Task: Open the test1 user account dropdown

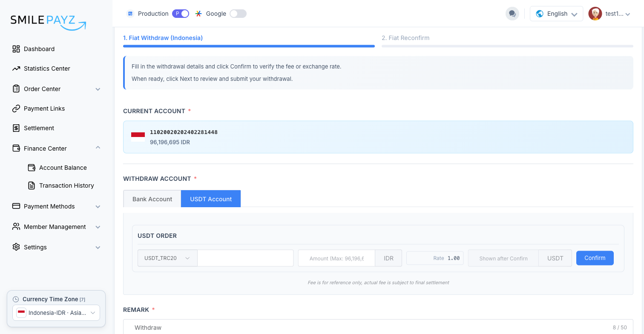Action: pos(609,14)
